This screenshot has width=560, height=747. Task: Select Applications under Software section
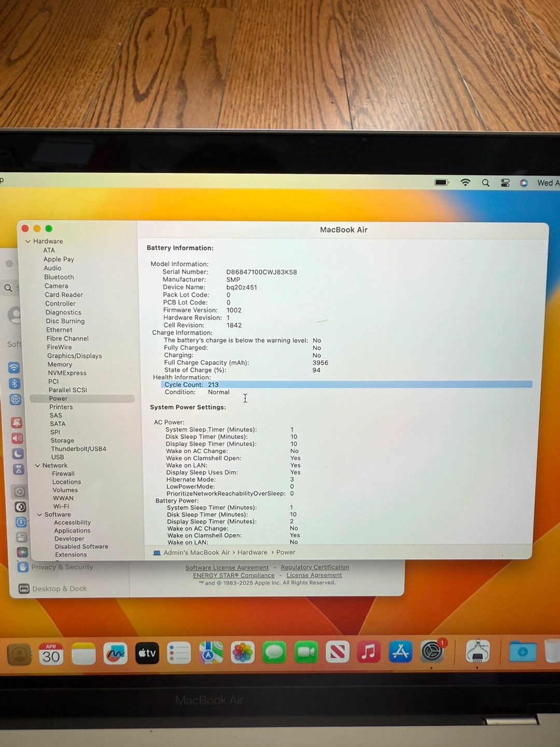pyautogui.click(x=73, y=531)
